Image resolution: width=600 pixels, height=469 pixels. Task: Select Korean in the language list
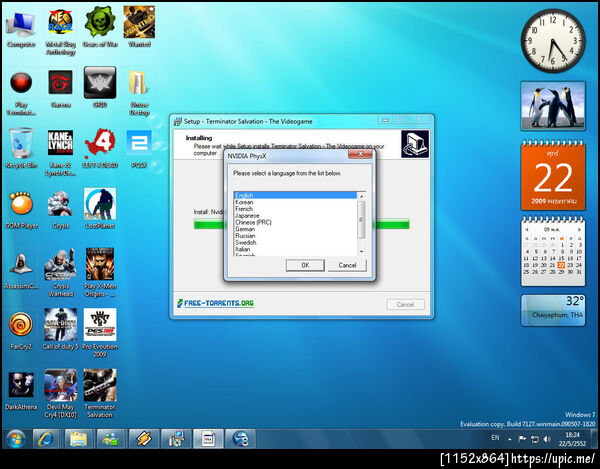(295, 202)
